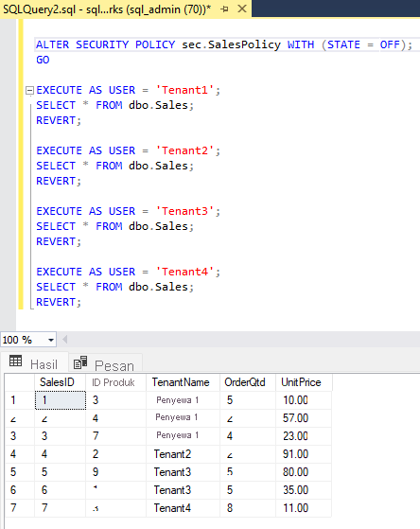This screenshot has height=529, width=420.
Task: Select the OrderQtd column header
Action: tap(248, 382)
